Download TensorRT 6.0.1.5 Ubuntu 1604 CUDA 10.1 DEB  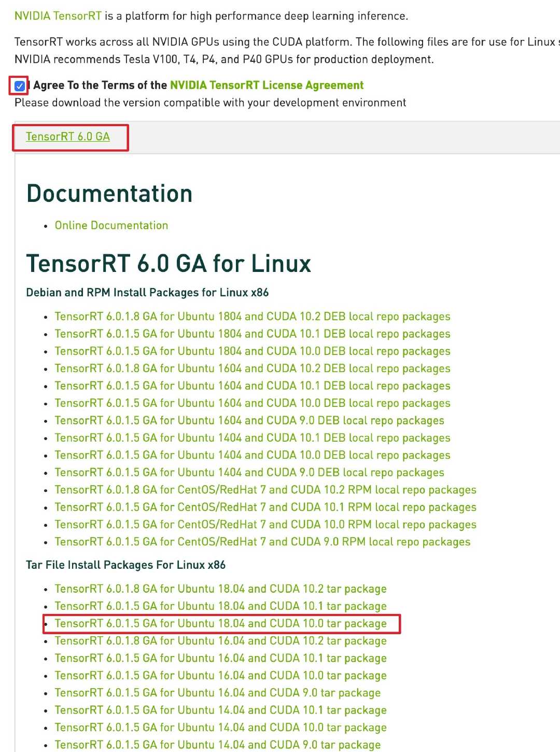[253, 386]
